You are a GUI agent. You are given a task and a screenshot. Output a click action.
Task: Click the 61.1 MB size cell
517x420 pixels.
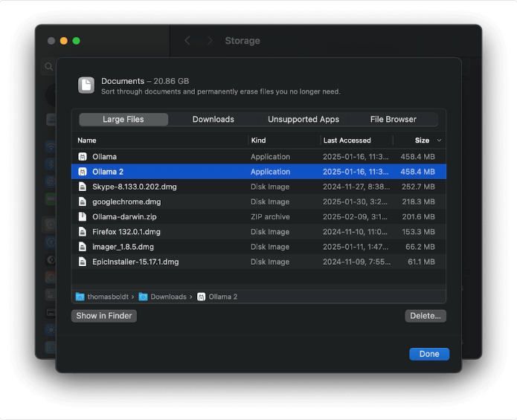[x=421, y=262]
